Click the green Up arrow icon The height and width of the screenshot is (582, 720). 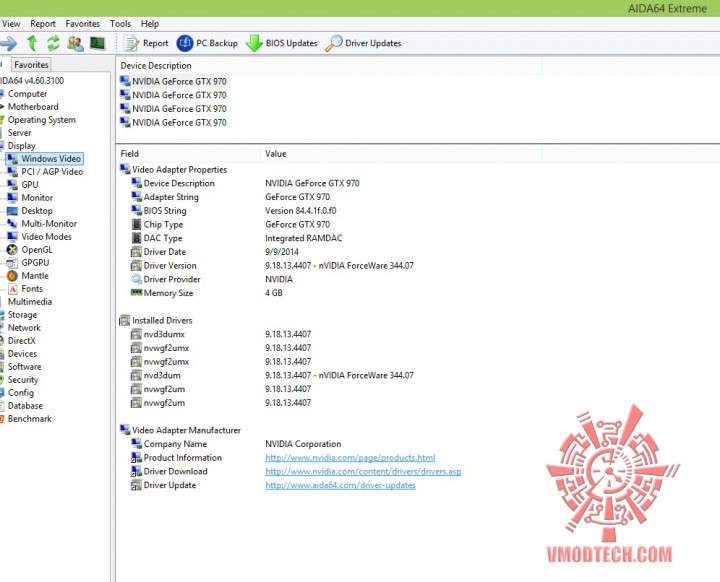click(32, 43)
